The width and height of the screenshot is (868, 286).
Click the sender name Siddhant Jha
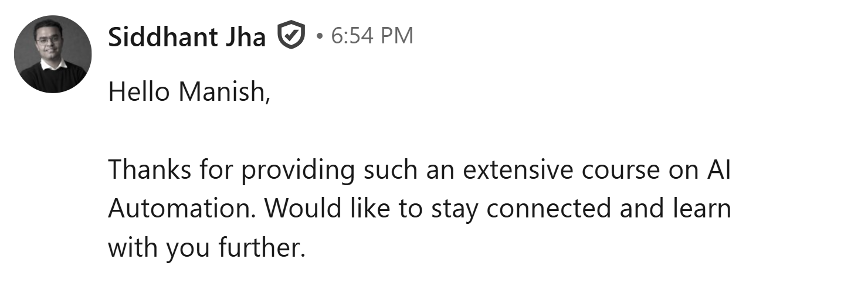coord(187,37)
